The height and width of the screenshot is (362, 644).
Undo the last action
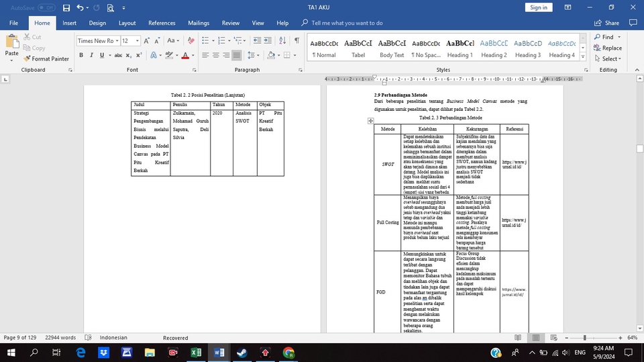point(80,7)
